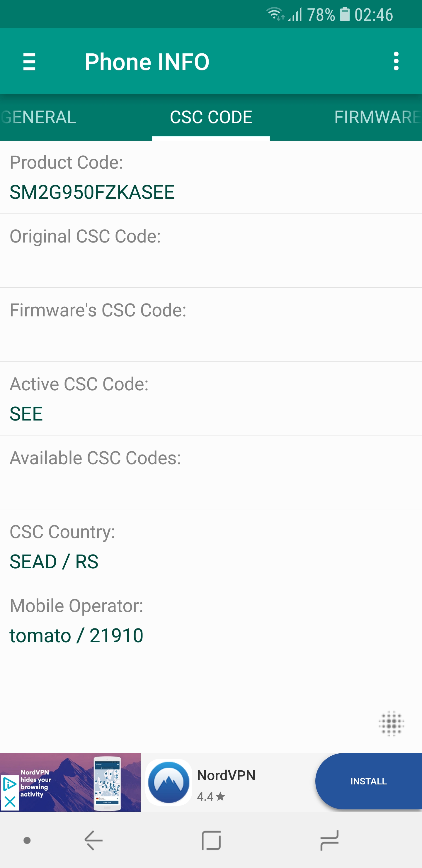This screenshot has height=868, width=422.
Task: Tap the dotted floating circle icon
Action: (391, 723)
